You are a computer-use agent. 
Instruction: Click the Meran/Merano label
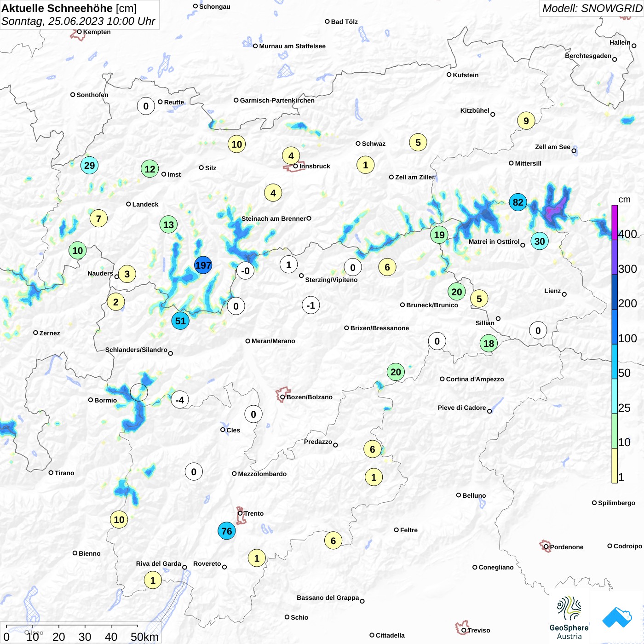273,341
